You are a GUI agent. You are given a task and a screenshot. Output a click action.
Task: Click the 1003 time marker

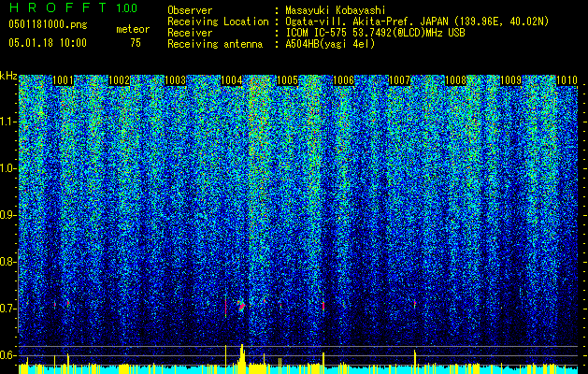(175, 80)
